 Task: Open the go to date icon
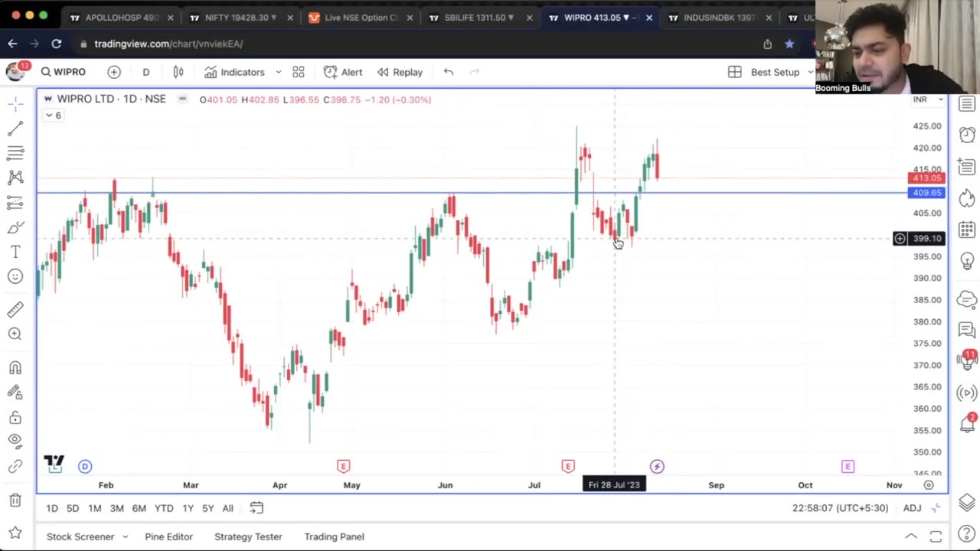tap(256, 508)
